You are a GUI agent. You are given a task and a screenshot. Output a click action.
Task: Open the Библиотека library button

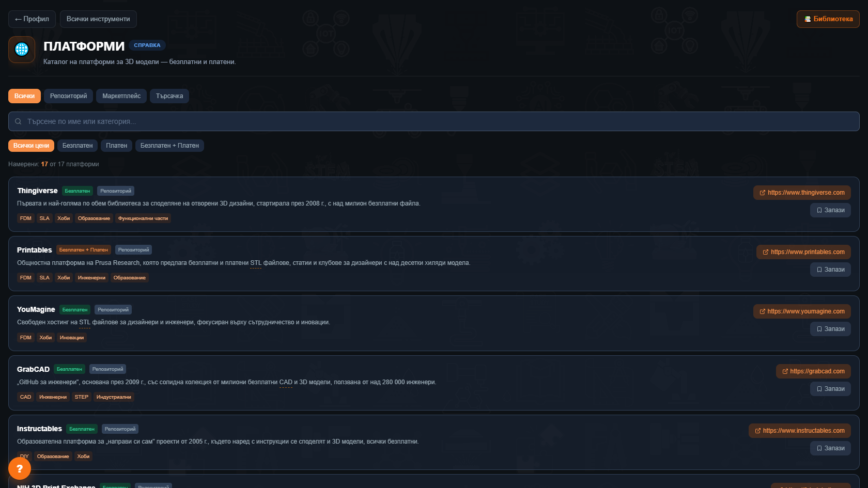pos(828,19)
